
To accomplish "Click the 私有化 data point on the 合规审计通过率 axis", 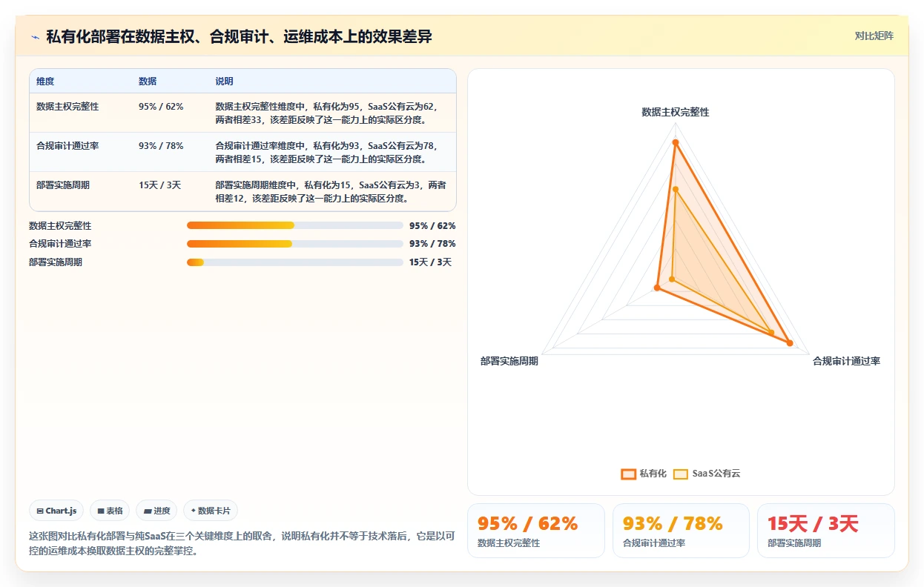I will [x=790, y=343].
